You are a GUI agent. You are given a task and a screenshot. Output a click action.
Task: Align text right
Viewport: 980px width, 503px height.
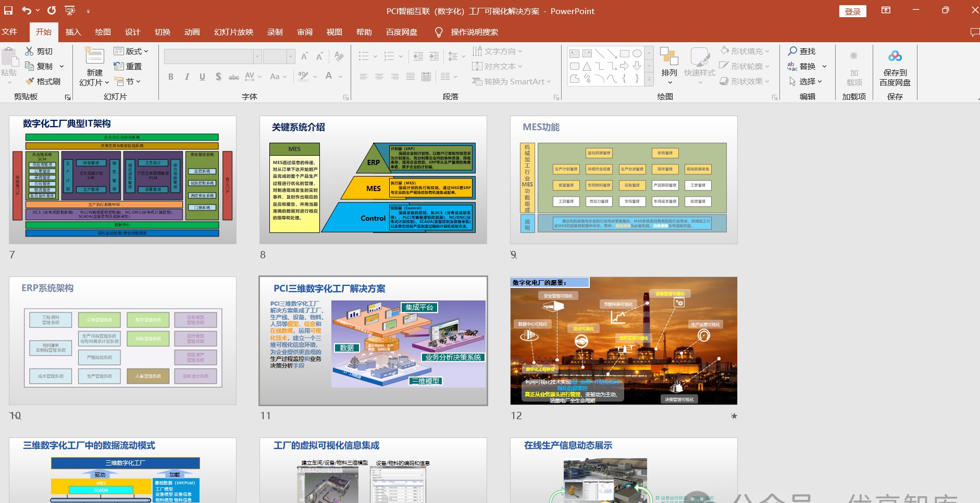[395, 77]
